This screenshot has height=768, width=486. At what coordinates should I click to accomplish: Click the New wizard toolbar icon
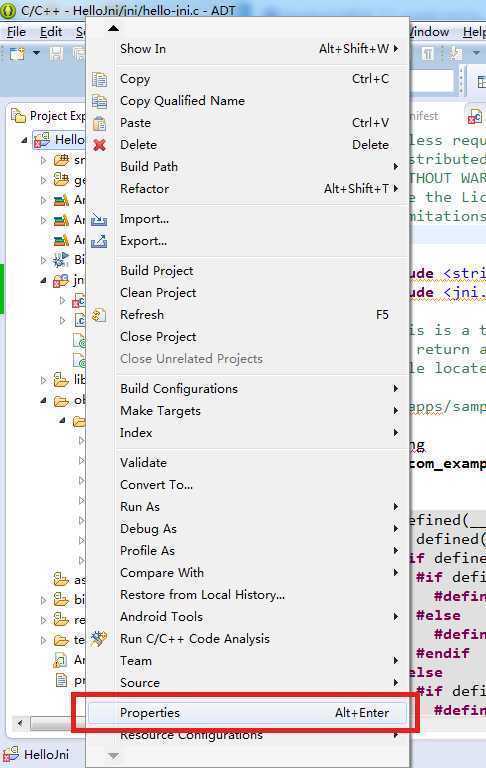[x=17, y=53]
